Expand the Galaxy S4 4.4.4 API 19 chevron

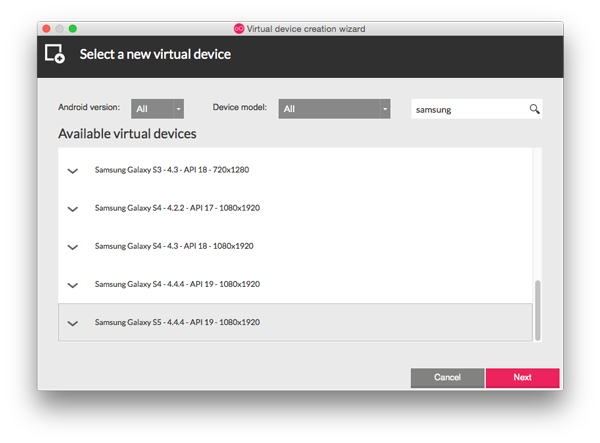pos(72,285)
